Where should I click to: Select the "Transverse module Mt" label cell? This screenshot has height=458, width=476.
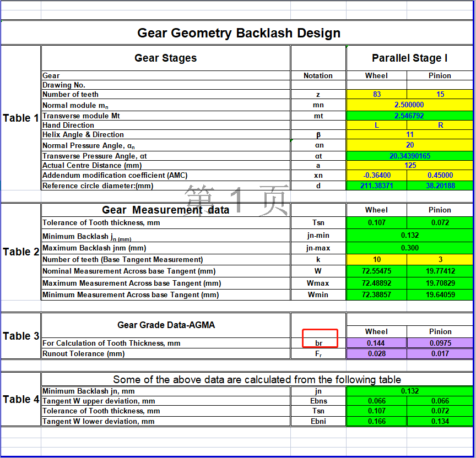coord(166,116)
